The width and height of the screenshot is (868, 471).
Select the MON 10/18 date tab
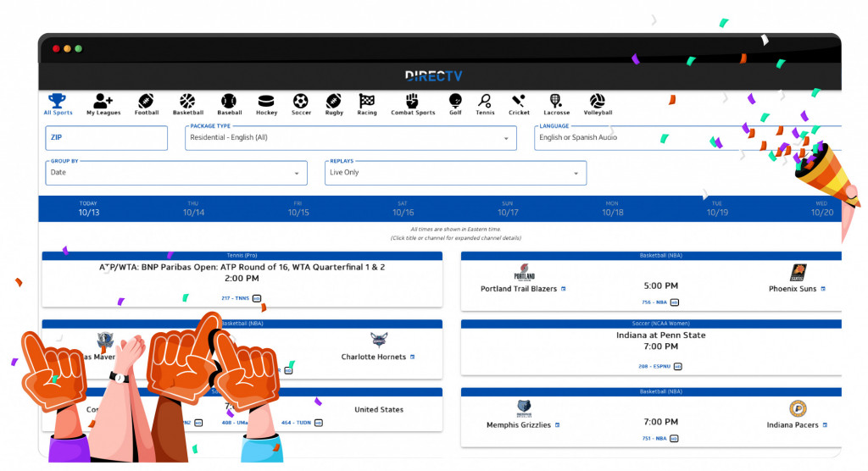[612, 208]
